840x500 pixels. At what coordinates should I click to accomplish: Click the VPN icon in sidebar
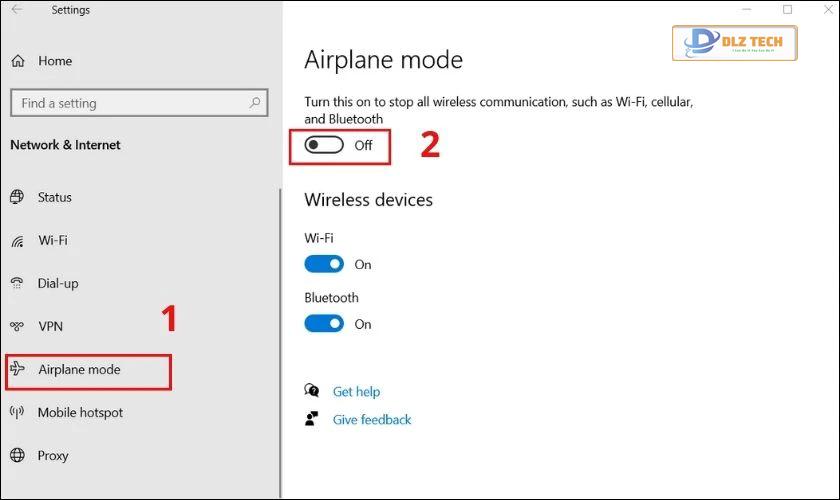pos(17,326)
